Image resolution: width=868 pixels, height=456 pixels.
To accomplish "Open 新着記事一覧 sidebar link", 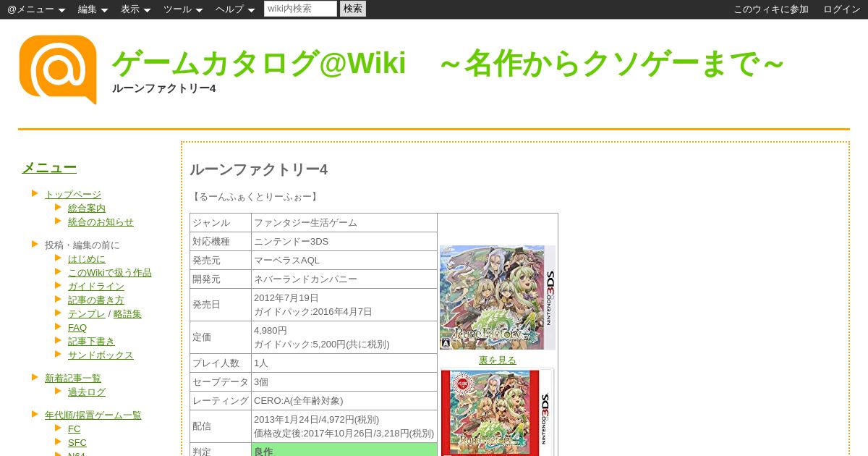I will pyautogui.click(x=73, y=378).
